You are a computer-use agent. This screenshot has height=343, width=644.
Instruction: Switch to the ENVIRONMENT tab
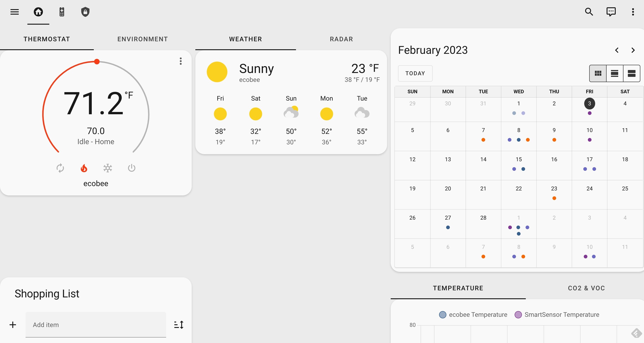click(x=142, y=39)
